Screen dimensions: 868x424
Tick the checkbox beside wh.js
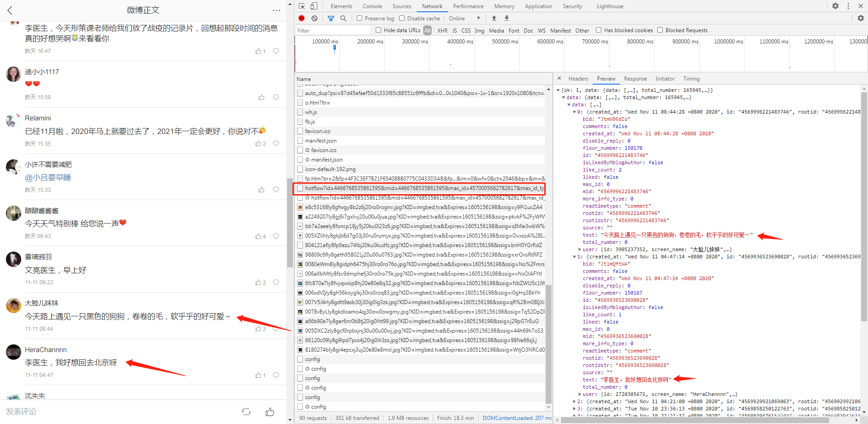click(x=300, y=112)
